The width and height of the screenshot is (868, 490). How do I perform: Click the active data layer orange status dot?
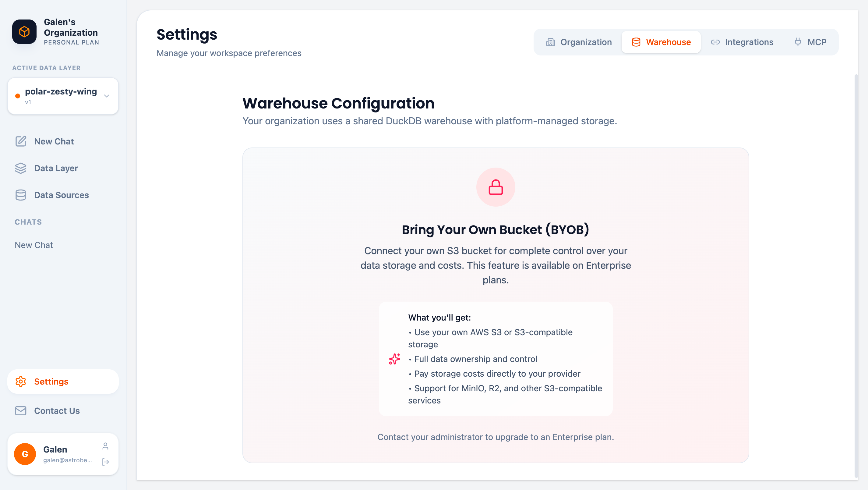(18, 96)
